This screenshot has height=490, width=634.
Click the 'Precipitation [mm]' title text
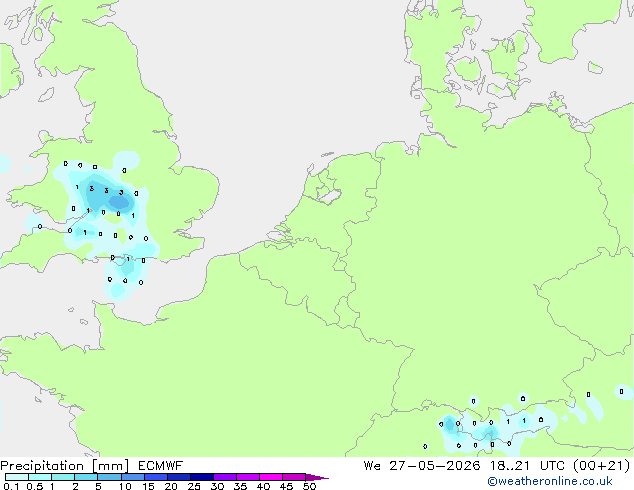(x=64, y=466)
